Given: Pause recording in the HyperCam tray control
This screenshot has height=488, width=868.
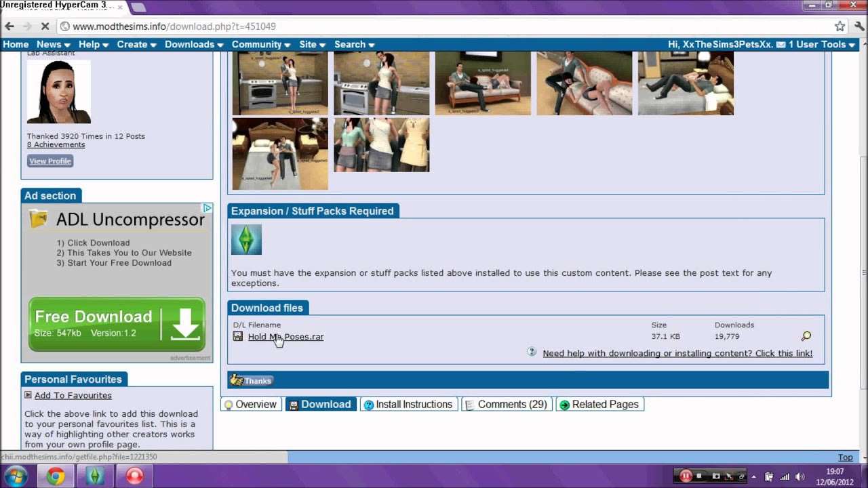Looking at the screenshot, I should [686, 476].
